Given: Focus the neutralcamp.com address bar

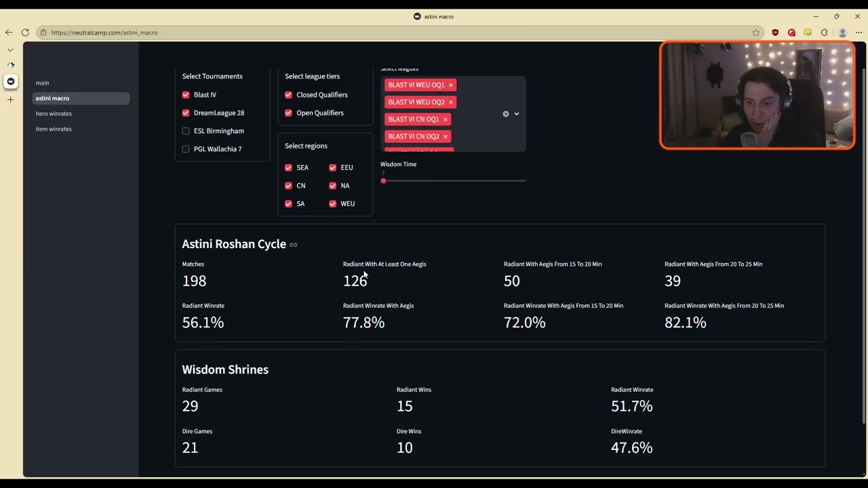Looking at the screenshot, I should (x=400, y=33).
